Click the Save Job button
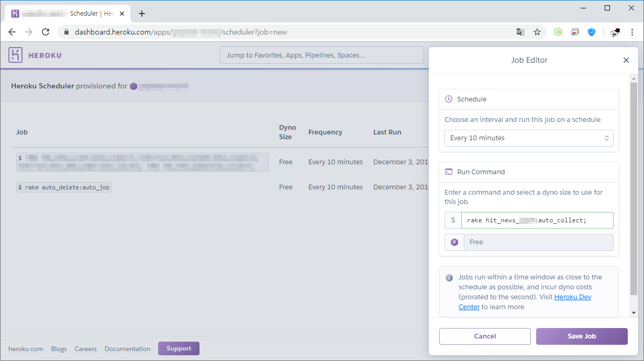644x361 pixels. [582, 336]
